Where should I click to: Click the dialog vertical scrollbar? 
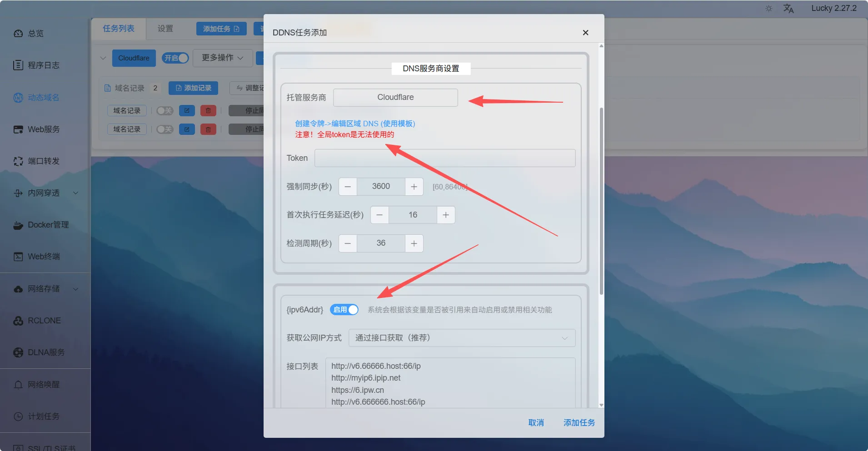(x=601, y=201)
